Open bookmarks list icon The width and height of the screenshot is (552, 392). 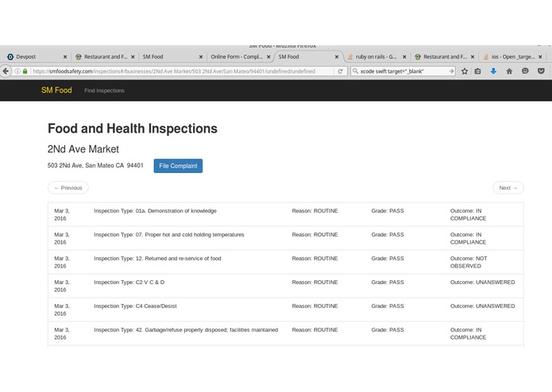point(477,71)
